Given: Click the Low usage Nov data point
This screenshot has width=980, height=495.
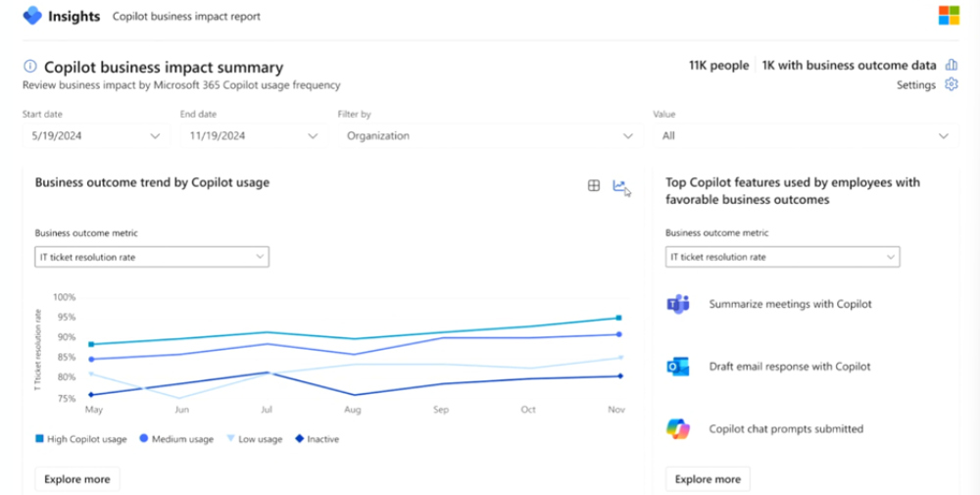Looking at the screenshot, I should [x=620, y=358].
